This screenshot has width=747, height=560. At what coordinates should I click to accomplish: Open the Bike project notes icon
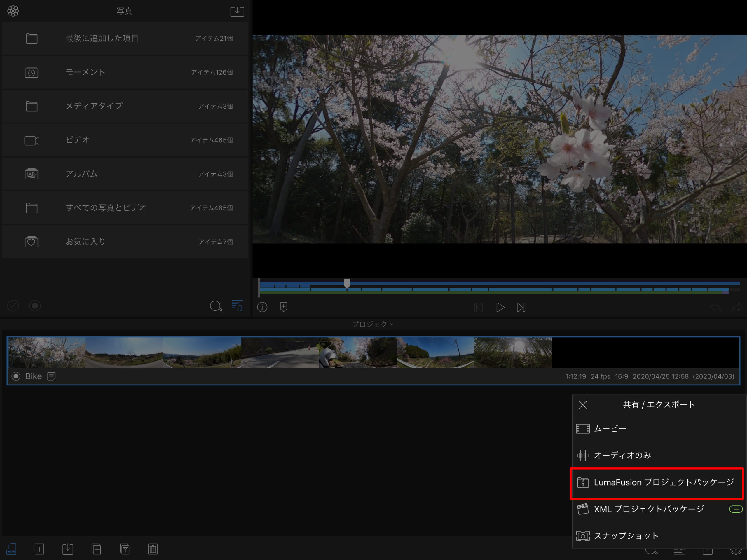pyautogui.click(x=51, y=376)
